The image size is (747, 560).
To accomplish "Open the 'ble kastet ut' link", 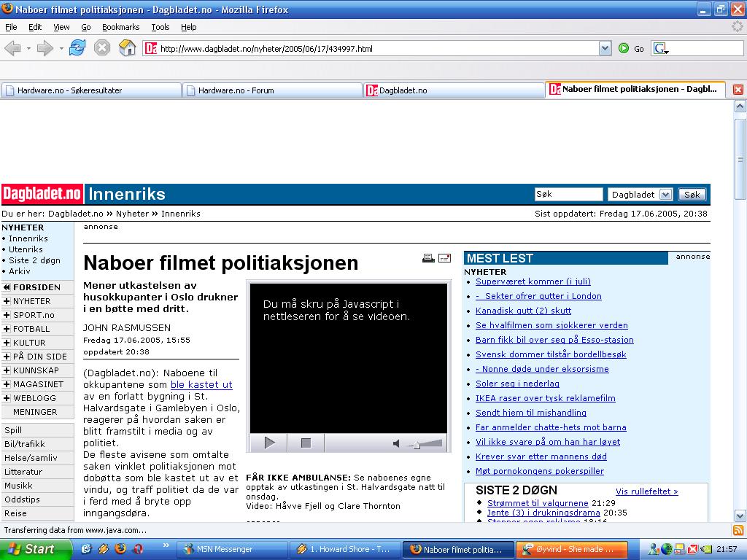I will click(201, 384).
